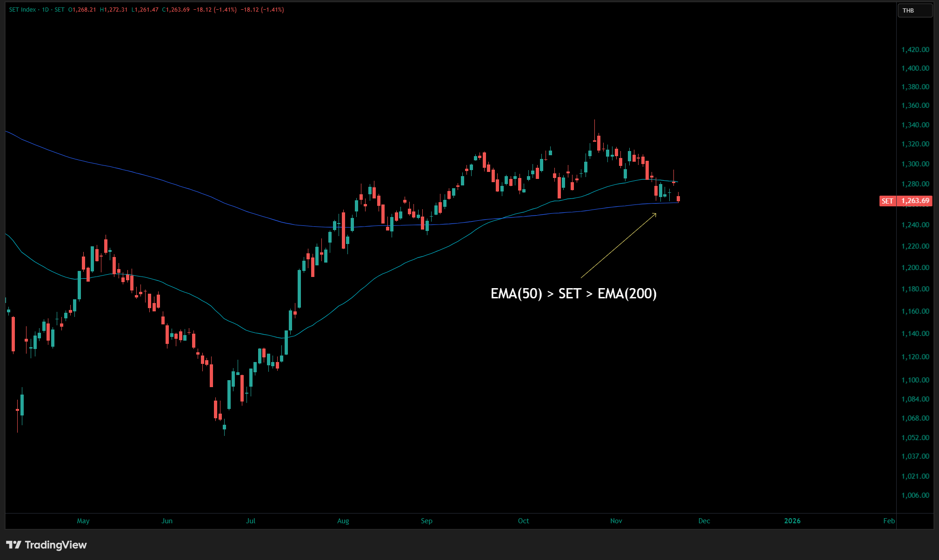Click the Sep label on time axis

point(426,520)
